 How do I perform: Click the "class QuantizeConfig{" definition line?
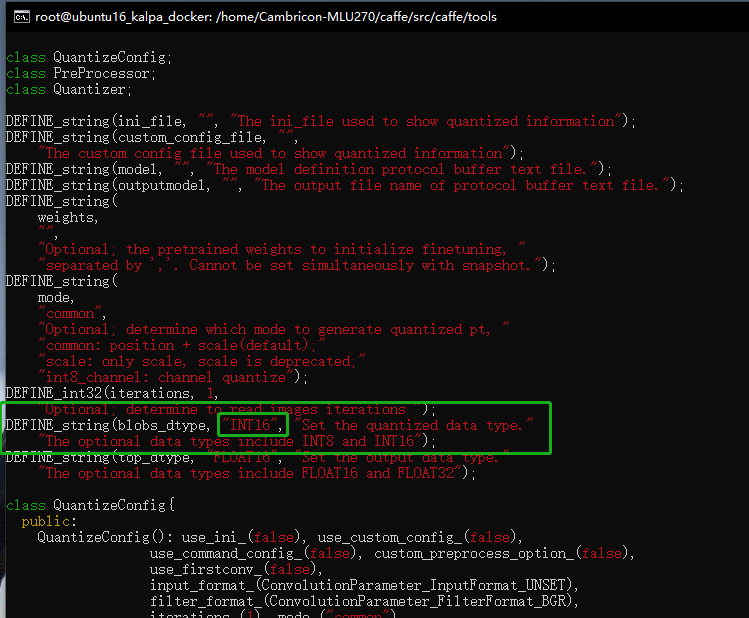90,505
